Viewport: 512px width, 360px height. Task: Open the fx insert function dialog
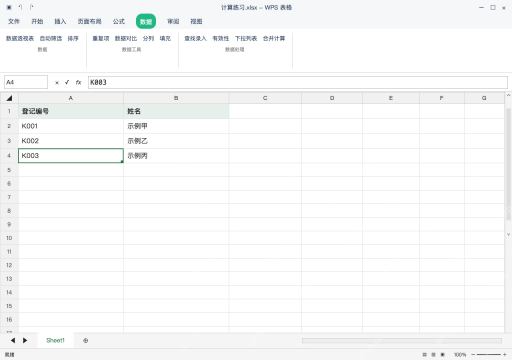[x=78, y=82]
